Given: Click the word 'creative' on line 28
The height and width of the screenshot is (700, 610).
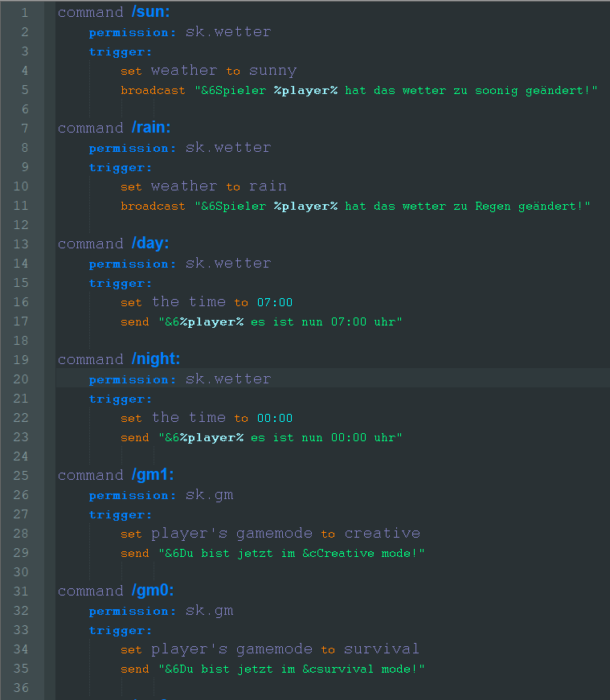Looking at the screenshot, I should pos(383,534).
